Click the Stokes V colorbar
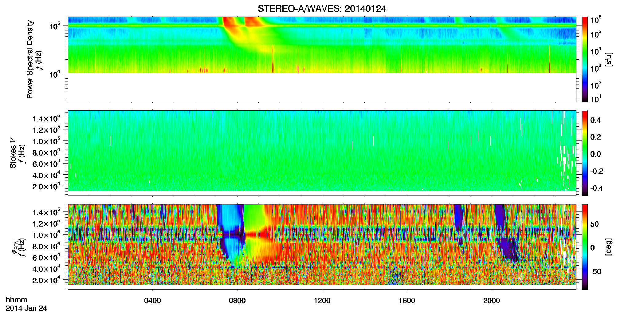The image size is (644, 332). (585, 153)
